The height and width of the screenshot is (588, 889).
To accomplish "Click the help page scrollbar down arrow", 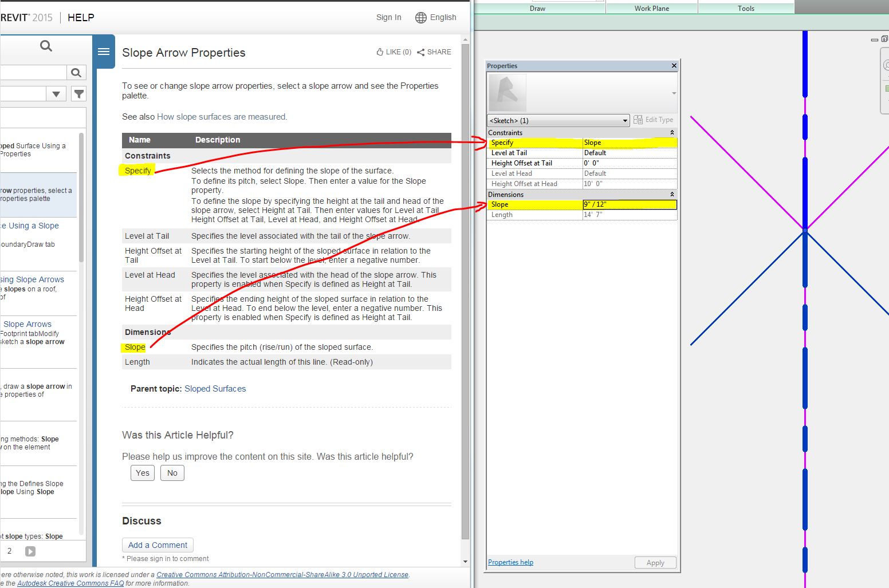I will (465, 562).
